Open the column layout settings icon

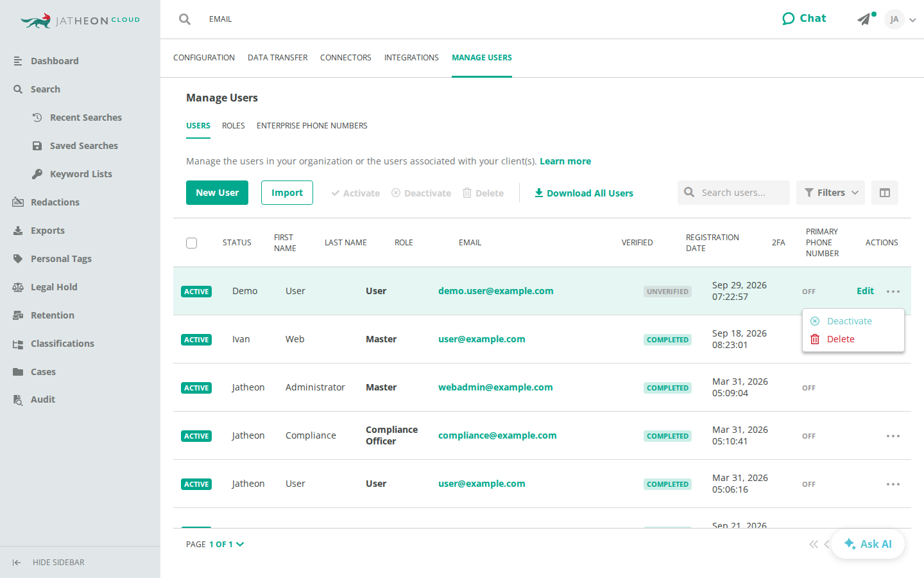(x=885, y=193)
